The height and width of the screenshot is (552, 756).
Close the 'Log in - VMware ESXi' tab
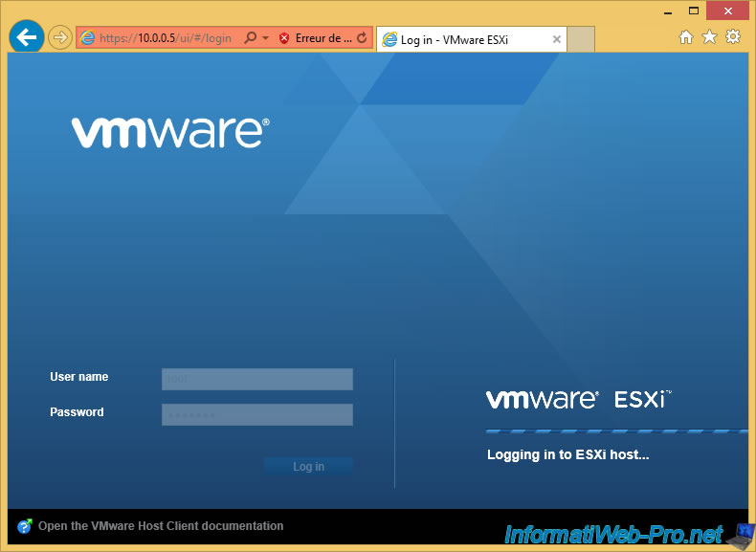pos(556,39)
